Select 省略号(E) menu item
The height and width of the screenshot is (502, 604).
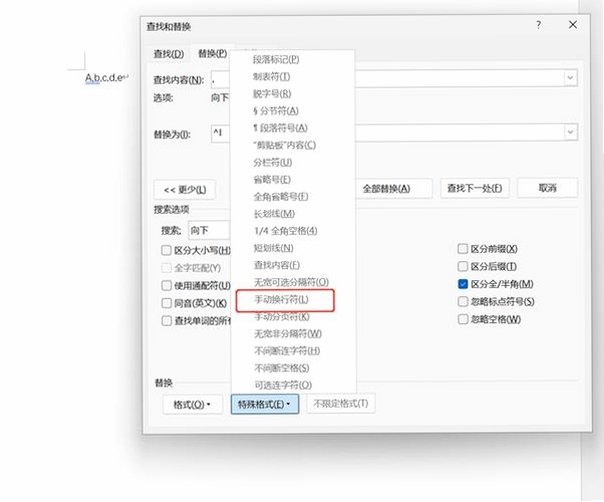pos(293,179)
